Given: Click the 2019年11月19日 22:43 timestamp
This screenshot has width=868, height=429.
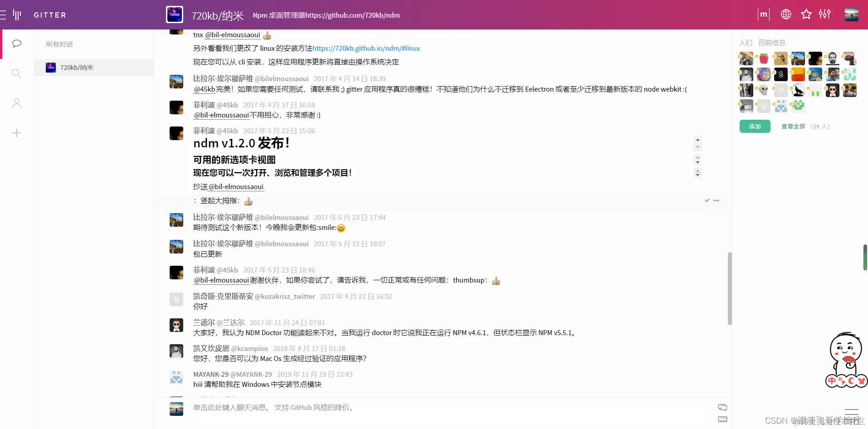Looking at the screenshot, I should click(315, 375).
